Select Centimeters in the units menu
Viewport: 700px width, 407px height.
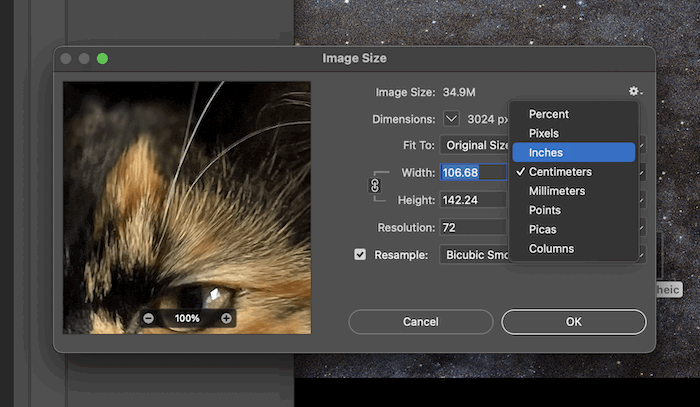pyautogui.click(x=574, y=171)
